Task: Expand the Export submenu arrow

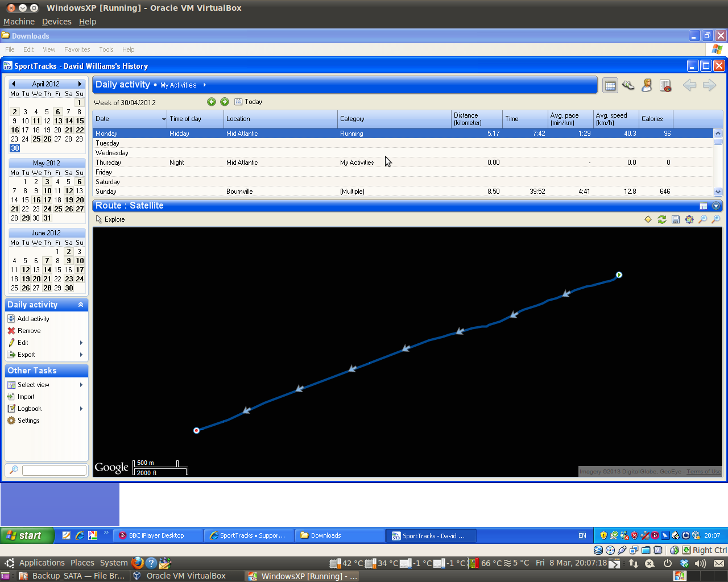Action: click(x=81, y=355)
